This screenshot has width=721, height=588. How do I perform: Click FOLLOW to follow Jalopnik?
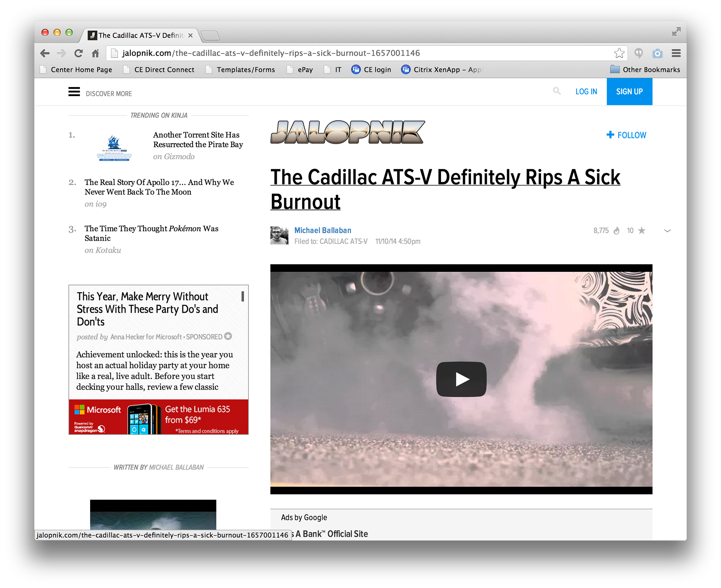[632, 135]
